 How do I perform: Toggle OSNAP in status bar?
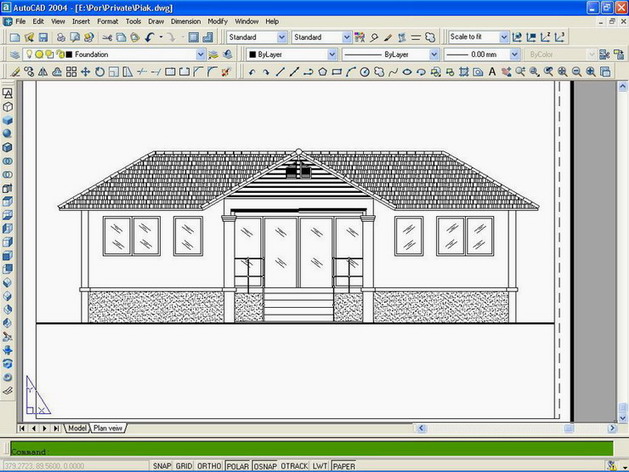coord(265,466)
